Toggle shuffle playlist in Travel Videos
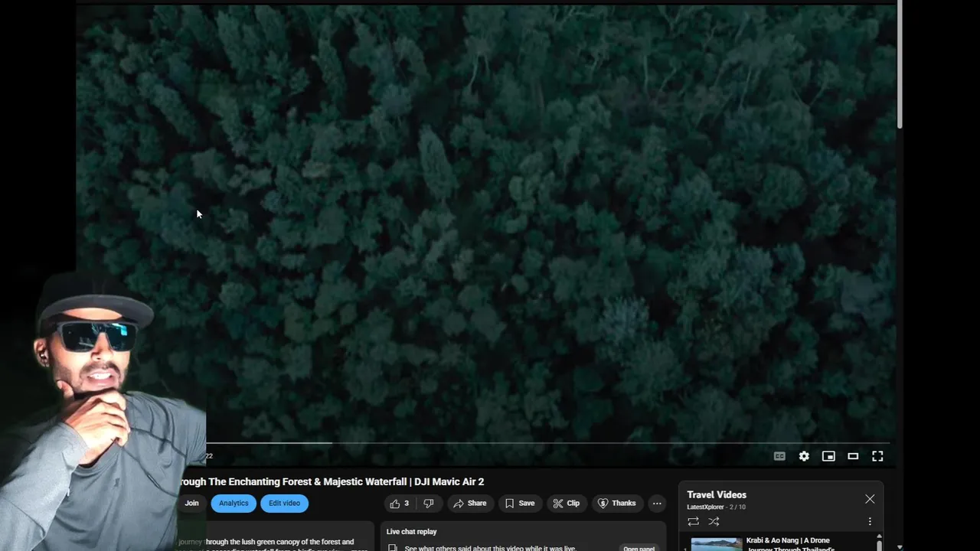The width and height of the screenshot is (980, 551). click(x=714, y=521)
